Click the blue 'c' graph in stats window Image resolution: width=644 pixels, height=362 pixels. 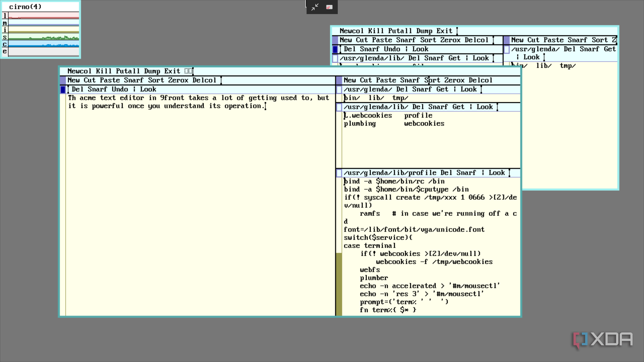click(x=44, y=44)
